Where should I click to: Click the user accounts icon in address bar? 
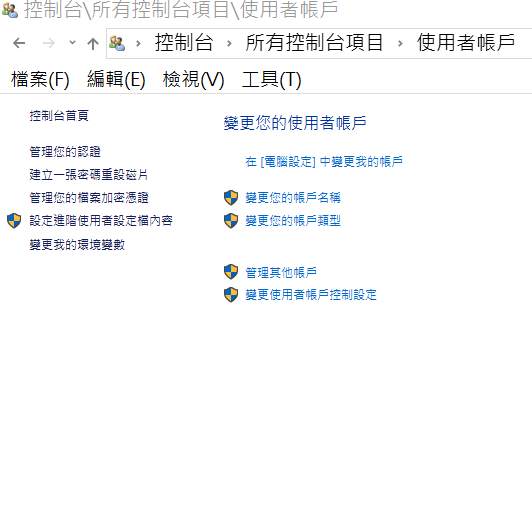[117, 43]
